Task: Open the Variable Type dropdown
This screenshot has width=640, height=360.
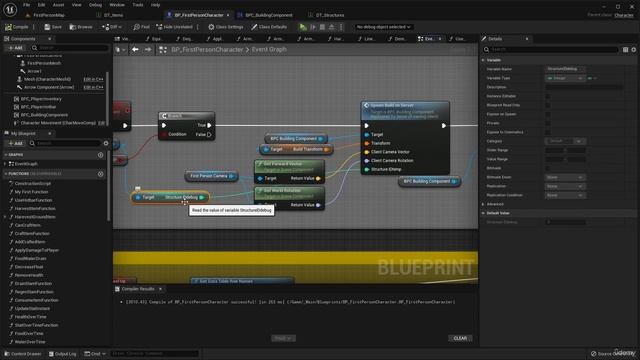Action: [565, 78]
